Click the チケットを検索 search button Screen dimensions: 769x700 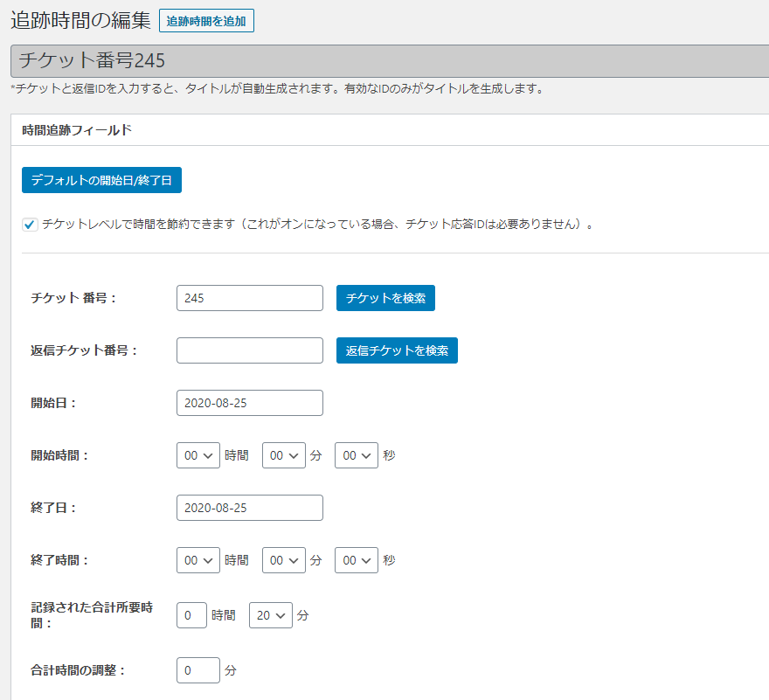pos(385,298)
